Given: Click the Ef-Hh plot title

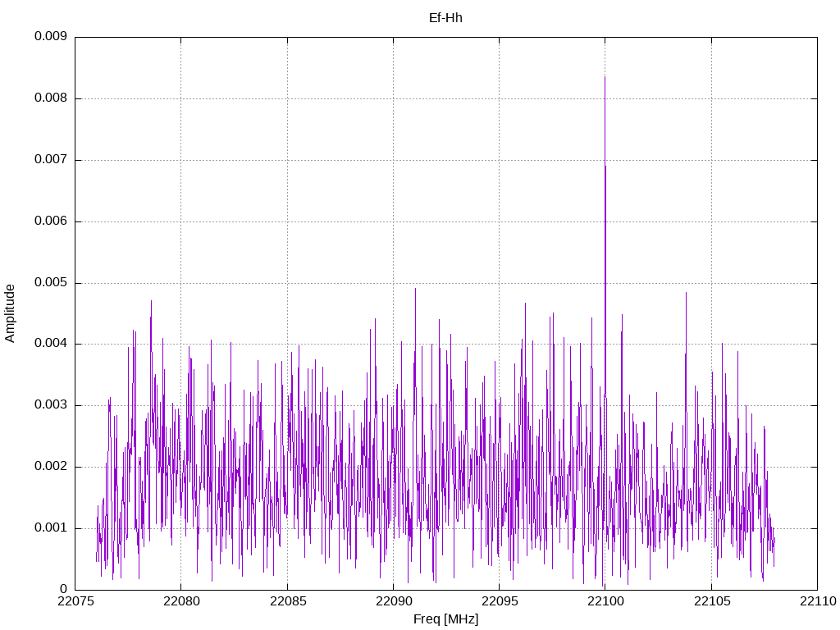Looking at the screenshot, I should pyautogui.click(x=445, y=17).
